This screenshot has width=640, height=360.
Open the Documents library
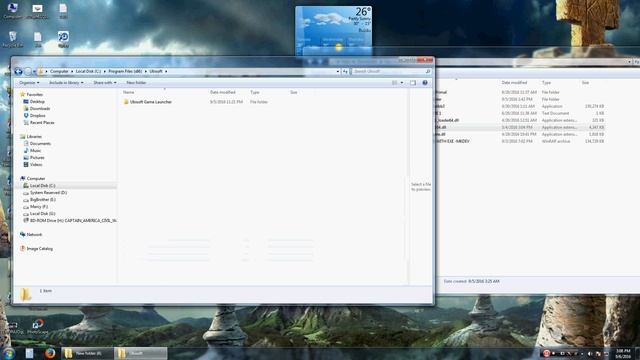click(40, 144)
